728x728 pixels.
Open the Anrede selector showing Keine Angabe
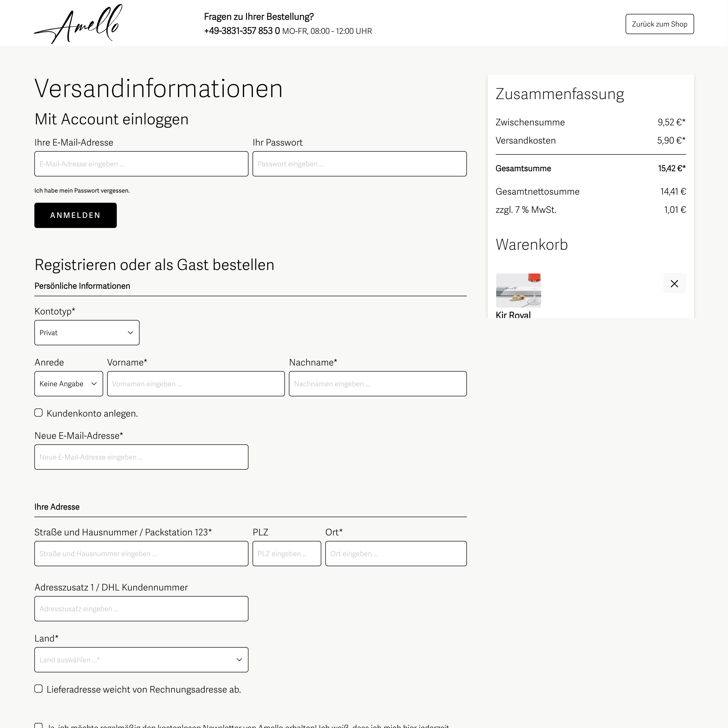point(68,384)
